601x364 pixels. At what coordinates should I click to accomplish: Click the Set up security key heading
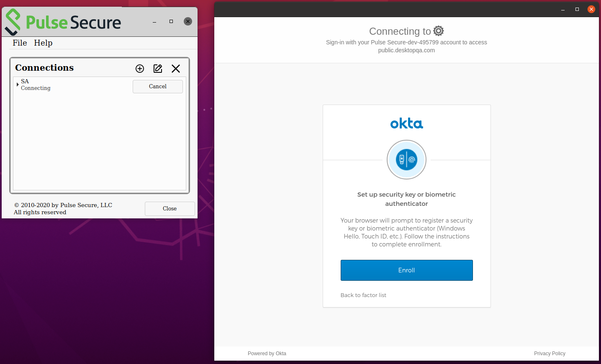pyautogui.click(x=406, y=199)
